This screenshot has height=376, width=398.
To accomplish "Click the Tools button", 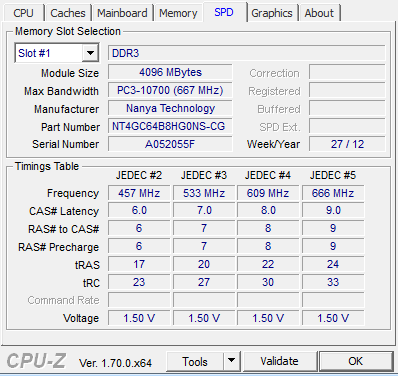I will coord(195,361).
